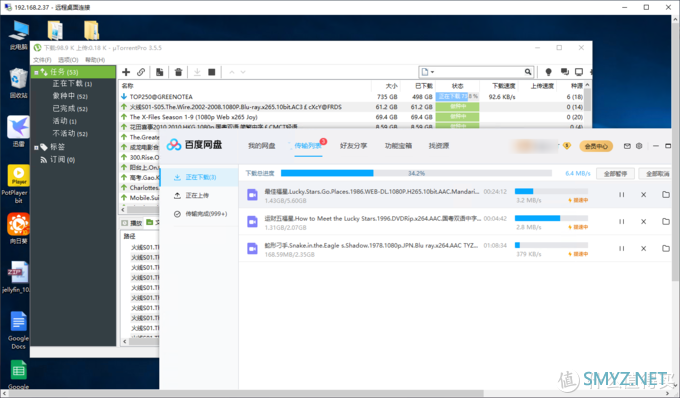Open the search provider dropdown arrow in uTorrent

coord(432,72)
